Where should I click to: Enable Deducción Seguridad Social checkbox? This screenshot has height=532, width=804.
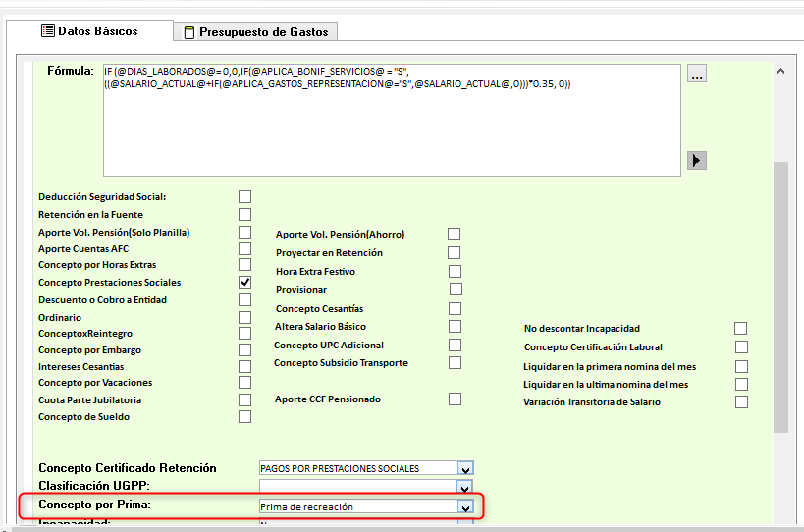pyautogui.click(x=244, y=196)
